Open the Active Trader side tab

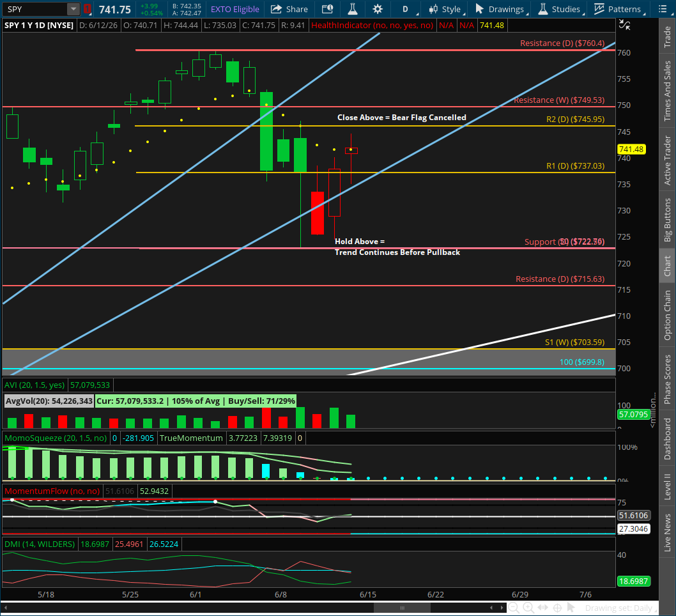(x=668, y=160)
